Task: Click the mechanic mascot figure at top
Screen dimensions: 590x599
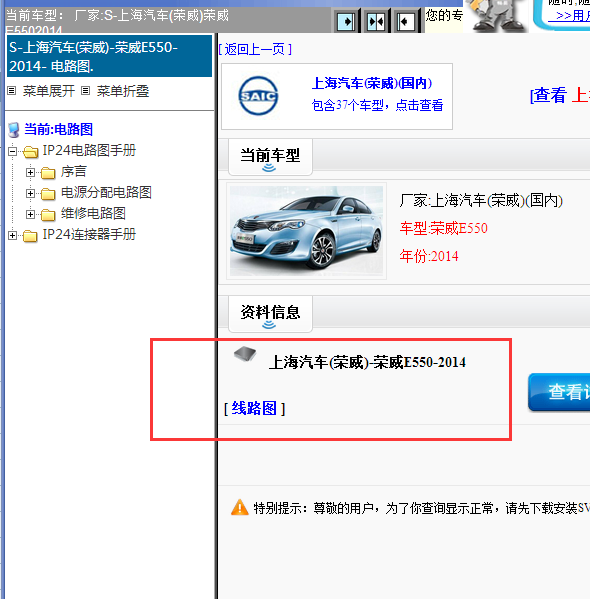Action: click(496, 15)
